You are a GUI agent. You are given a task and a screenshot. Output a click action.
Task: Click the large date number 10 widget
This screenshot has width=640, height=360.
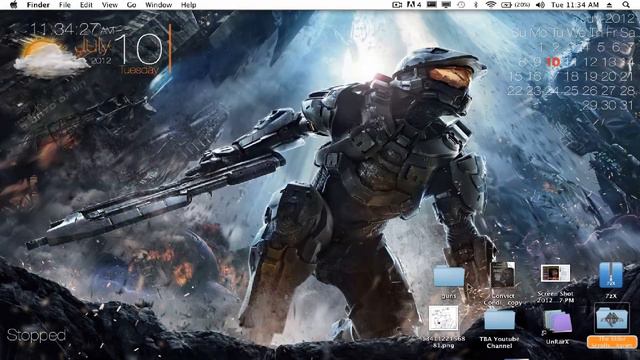[x=138, y=49]
